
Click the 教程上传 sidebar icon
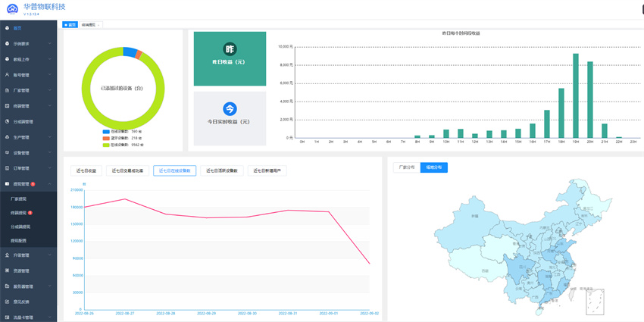pos(8,59)
